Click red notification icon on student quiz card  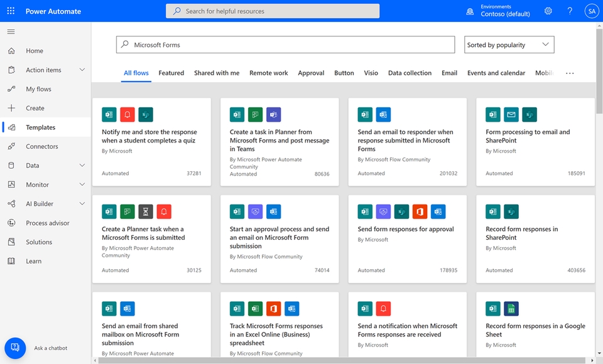click(128, 115)
